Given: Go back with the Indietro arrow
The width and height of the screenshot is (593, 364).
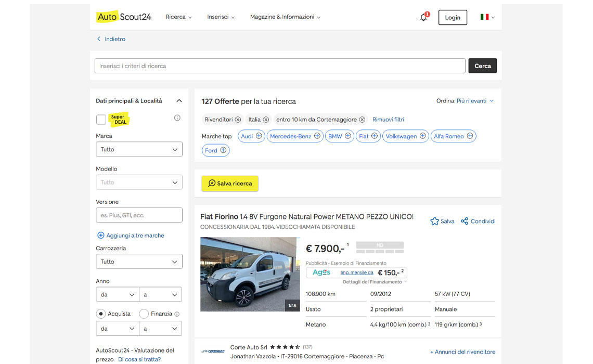Looking at the screenshot, I should (x=111, y=39).
